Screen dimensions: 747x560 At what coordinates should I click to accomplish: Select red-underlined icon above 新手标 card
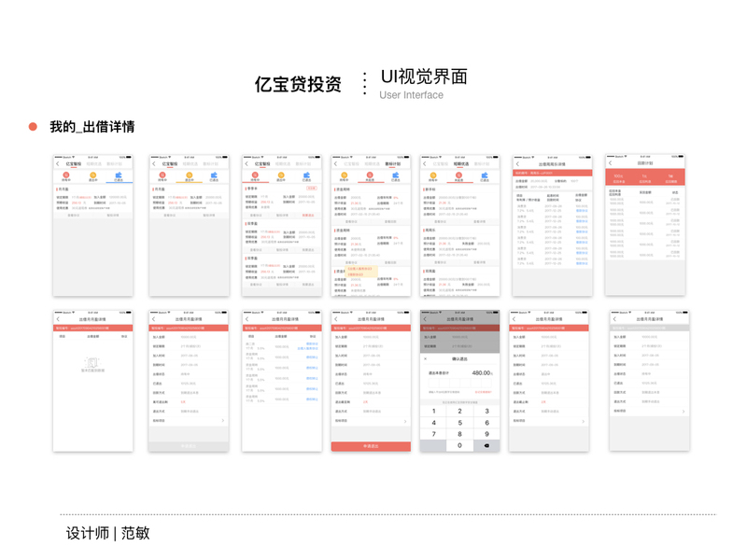459,176
